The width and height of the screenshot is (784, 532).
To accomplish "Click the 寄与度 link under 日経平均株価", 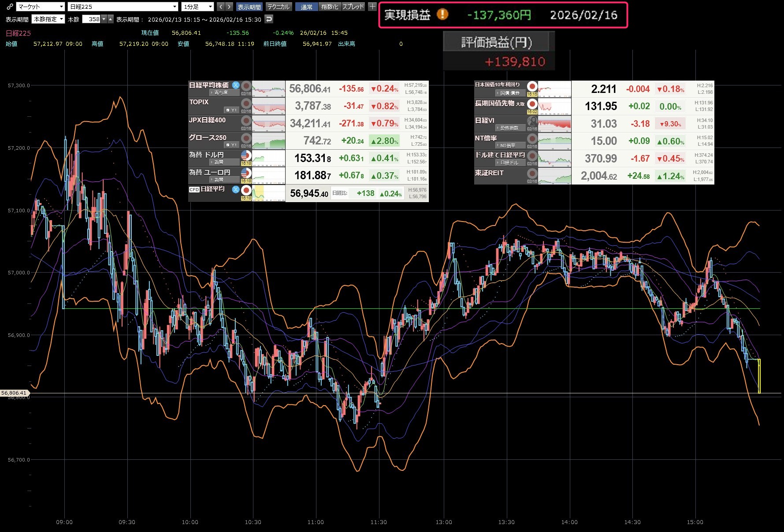I will pyautogui.click(x=221, y=92).
